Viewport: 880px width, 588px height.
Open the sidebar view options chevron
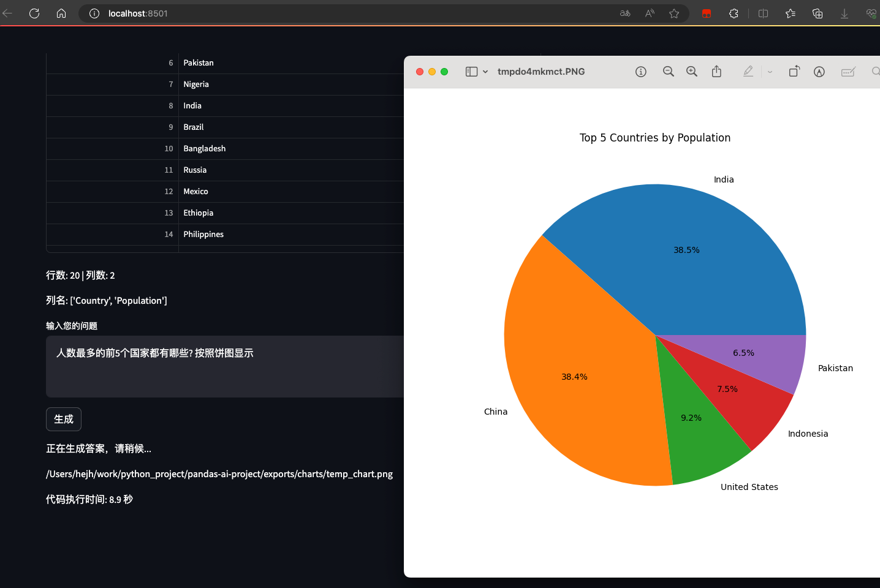click(x=484, y=72)
